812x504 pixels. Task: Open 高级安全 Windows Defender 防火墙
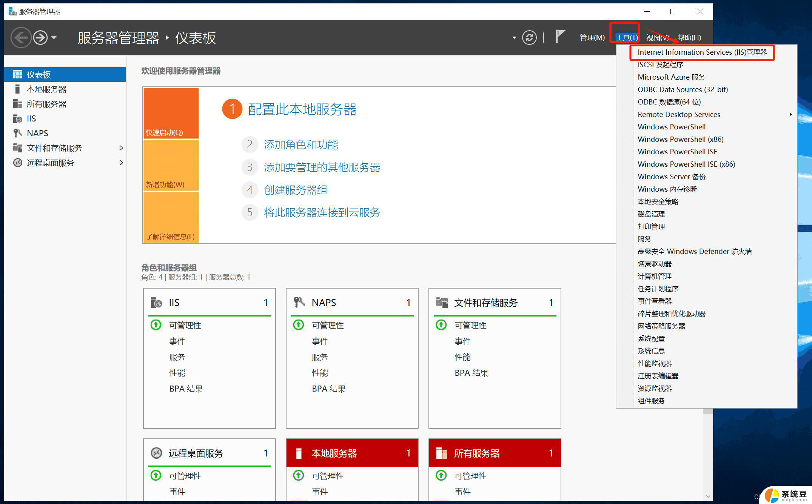coord(695,251)
